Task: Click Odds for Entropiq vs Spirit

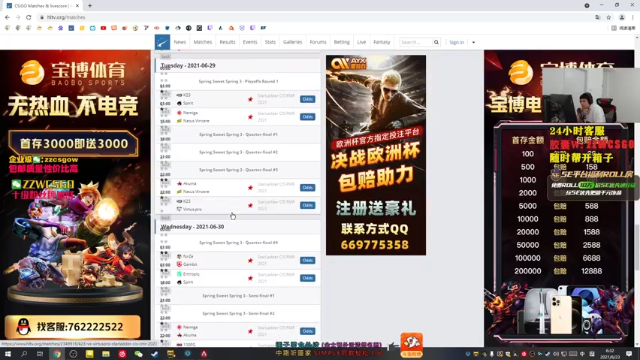Action: coord(307,278)
